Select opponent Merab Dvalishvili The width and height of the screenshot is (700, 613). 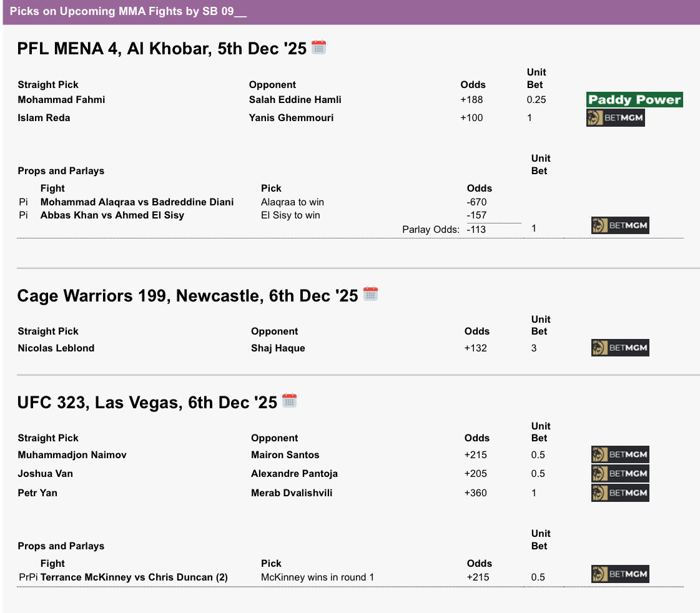click(292, 493)
